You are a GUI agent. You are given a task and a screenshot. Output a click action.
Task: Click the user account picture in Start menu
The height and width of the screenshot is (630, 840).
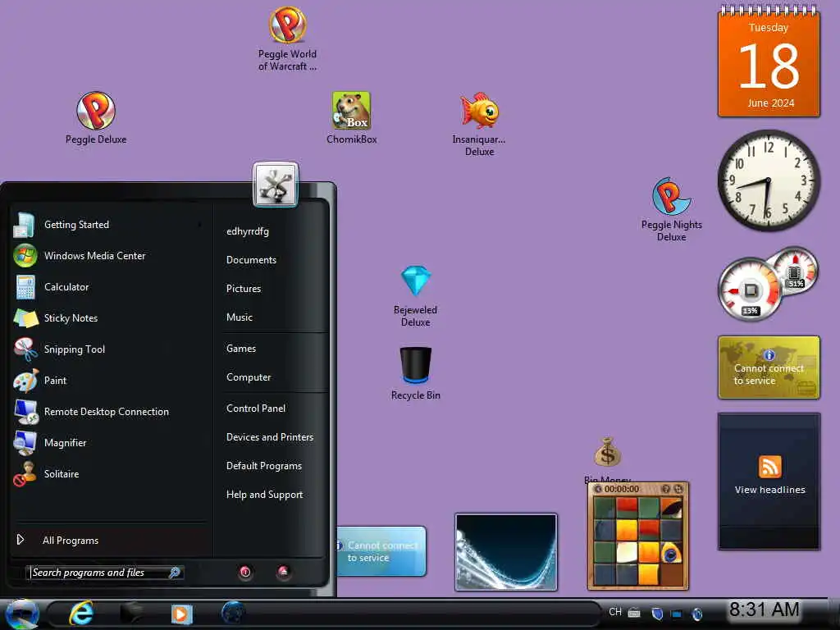pyautogui.click(x=276, y=185)
